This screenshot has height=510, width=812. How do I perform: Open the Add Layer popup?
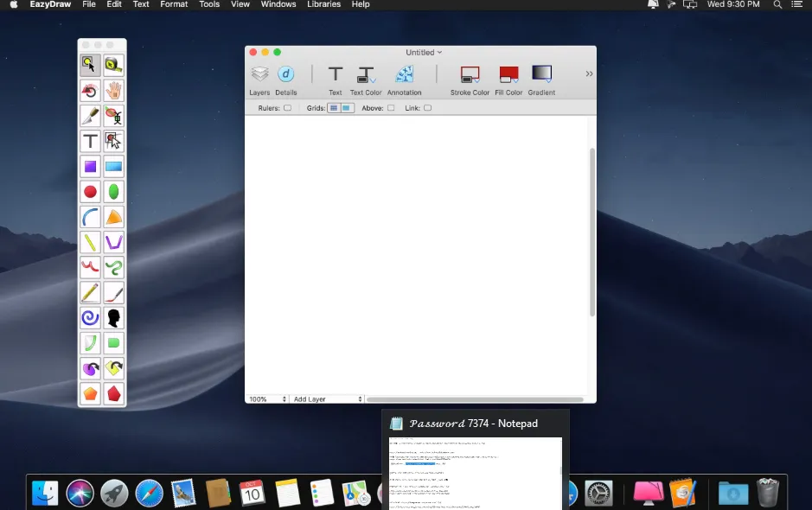[328, 399]
